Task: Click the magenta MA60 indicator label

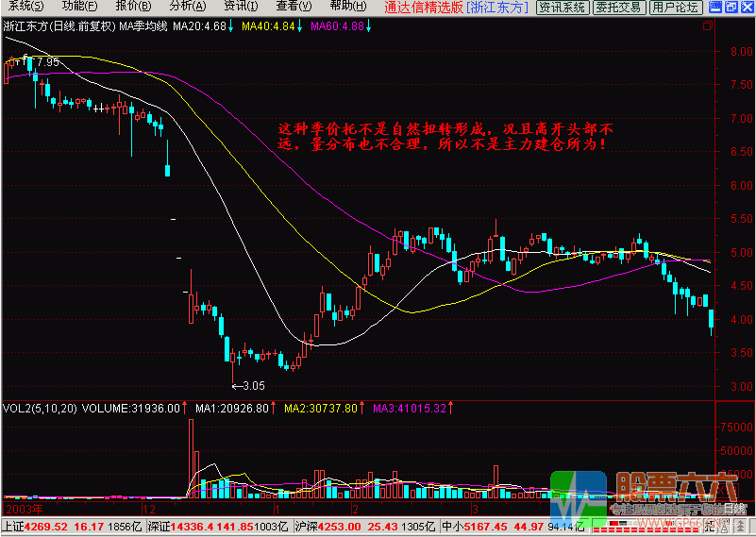Action: pos(337,25)
